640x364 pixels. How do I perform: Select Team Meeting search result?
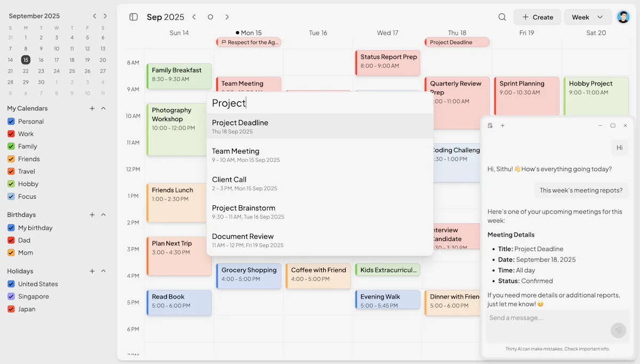point(320,155)
